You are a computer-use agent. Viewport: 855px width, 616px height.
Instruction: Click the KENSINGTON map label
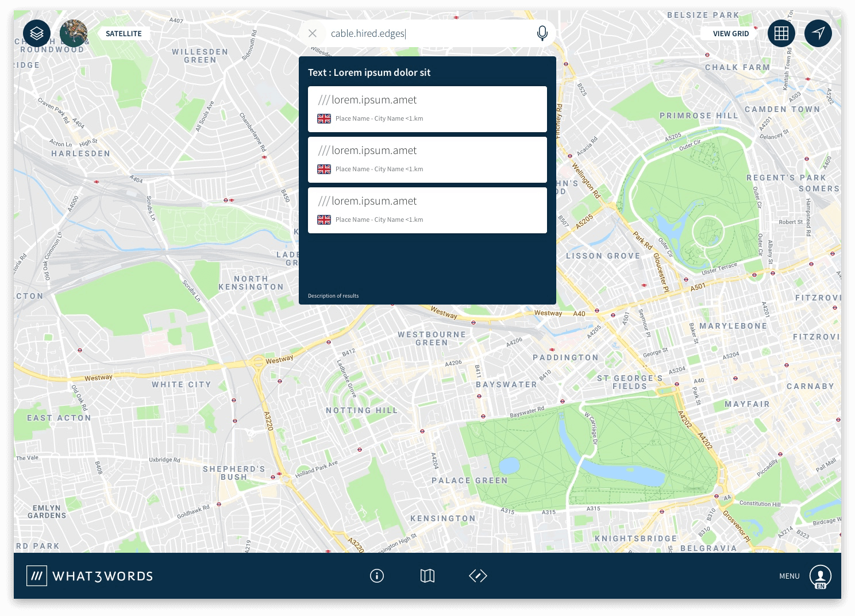(443, 518)
